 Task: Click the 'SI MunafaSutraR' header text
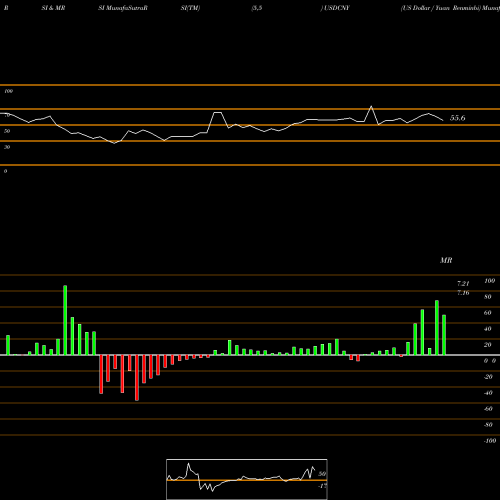(x=123, y=8)
